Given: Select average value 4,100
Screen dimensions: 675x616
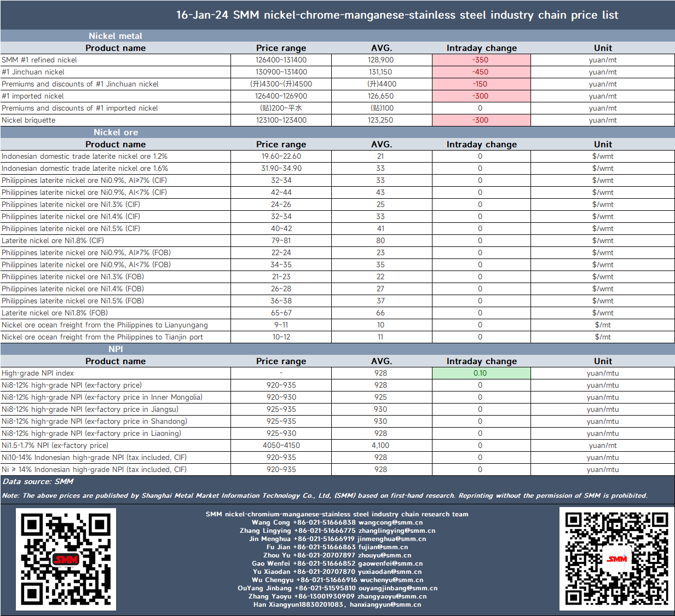Looking at the screenshot, I should coord(380,445).
